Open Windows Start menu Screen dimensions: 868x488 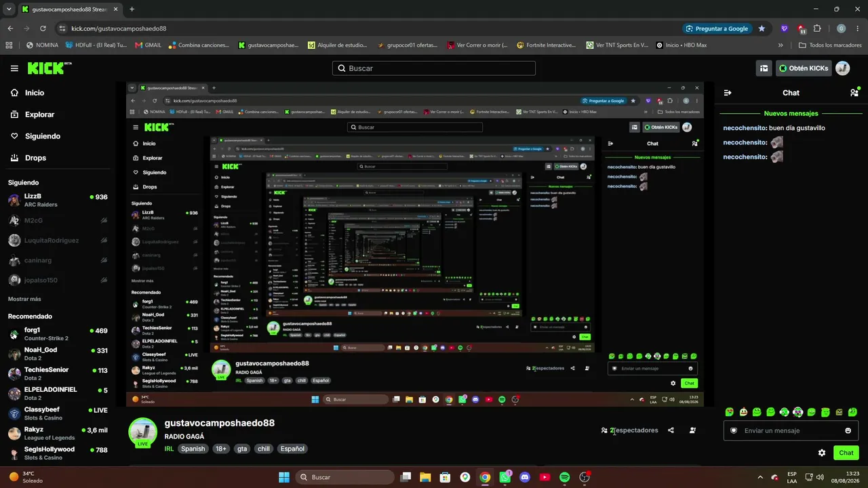(x=284, y=477)
